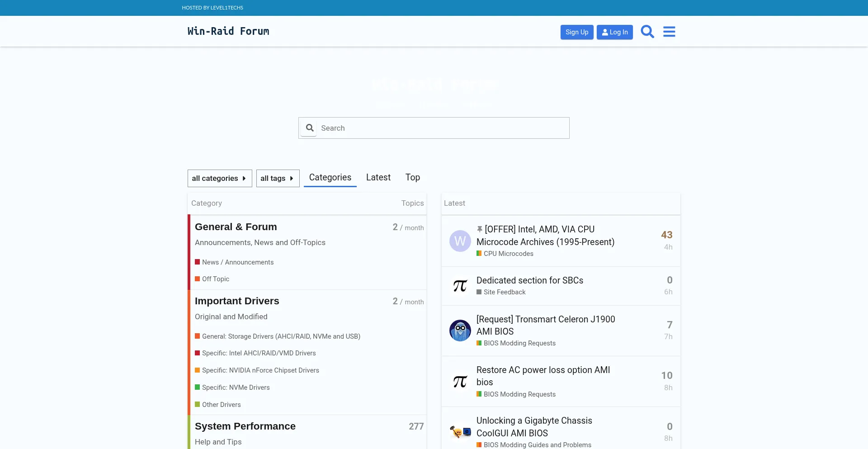Open owl avatar beside Tronsmart Celeron request

click(460, 331)
